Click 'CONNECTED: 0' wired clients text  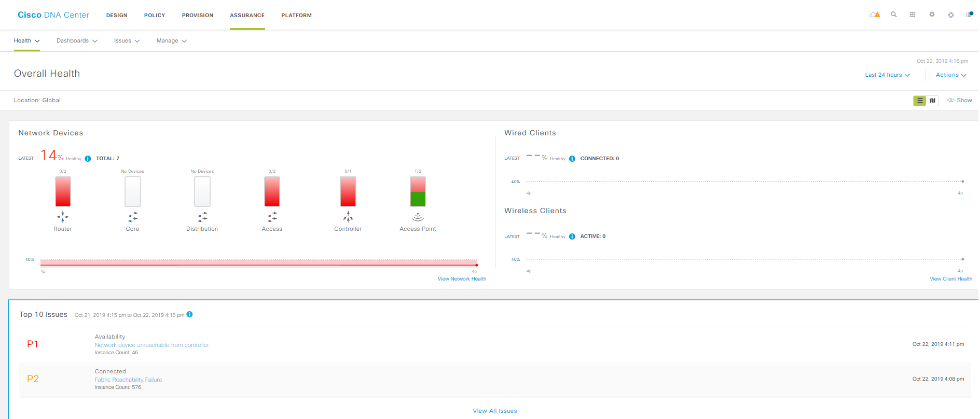(600, 159)
